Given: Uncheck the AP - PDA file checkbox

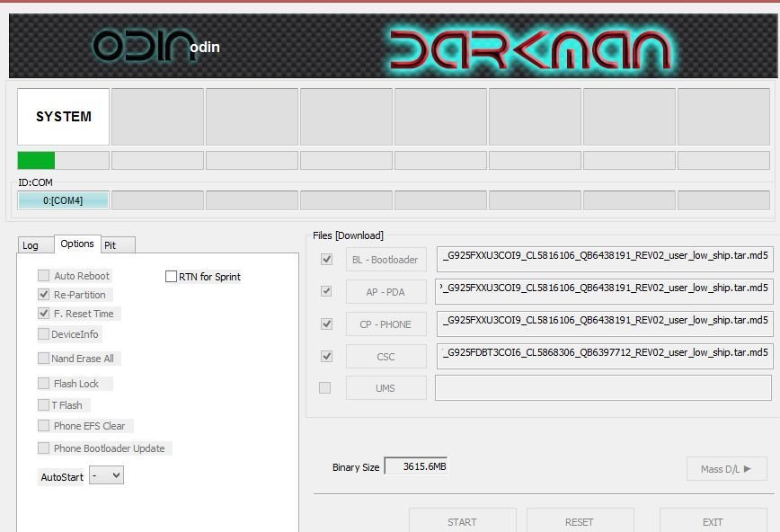Looking at the screenshot, I should tap(326, 291).
